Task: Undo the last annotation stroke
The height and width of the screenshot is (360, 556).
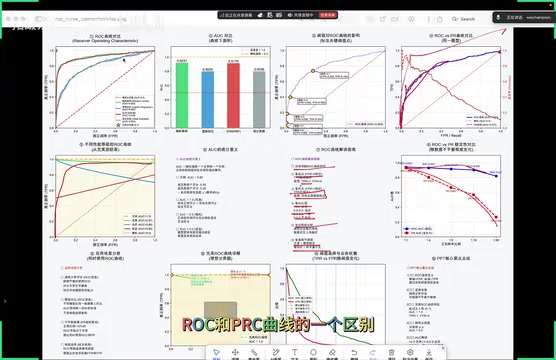Action: click(354, 353)
